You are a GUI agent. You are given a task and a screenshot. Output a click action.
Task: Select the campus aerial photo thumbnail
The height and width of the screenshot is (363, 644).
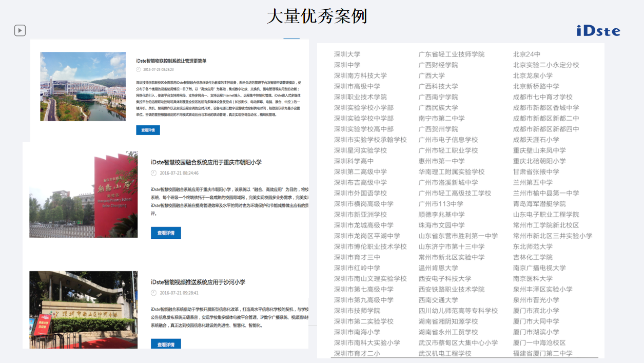[x=83, y=86]
